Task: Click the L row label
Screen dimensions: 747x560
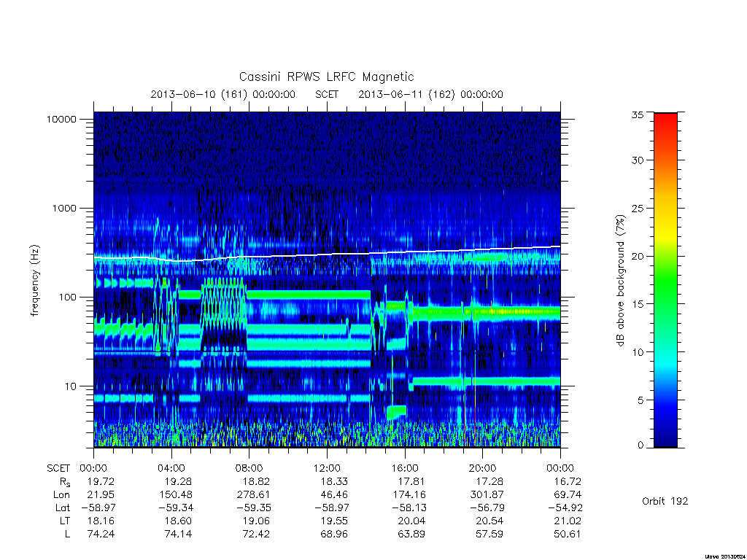Action: tap(67, 534)
